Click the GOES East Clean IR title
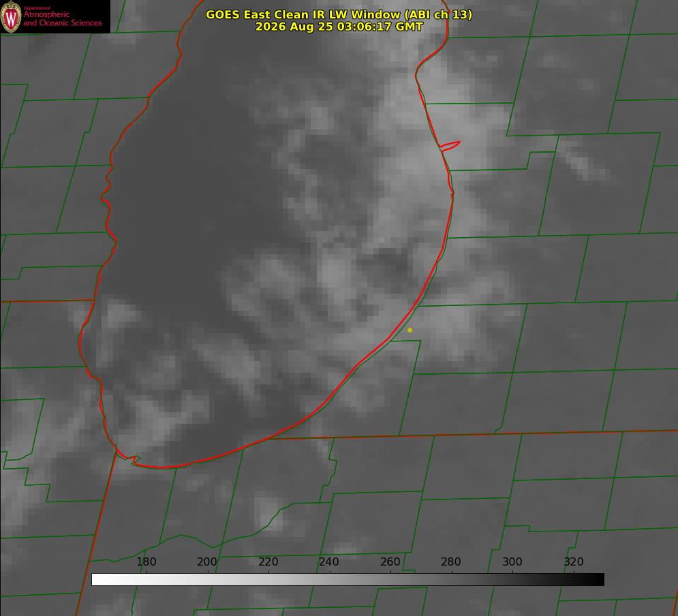 point(339,14)
